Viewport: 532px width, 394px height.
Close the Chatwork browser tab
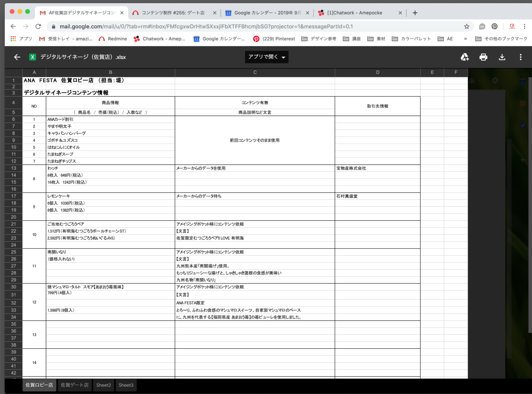[400, 13]
